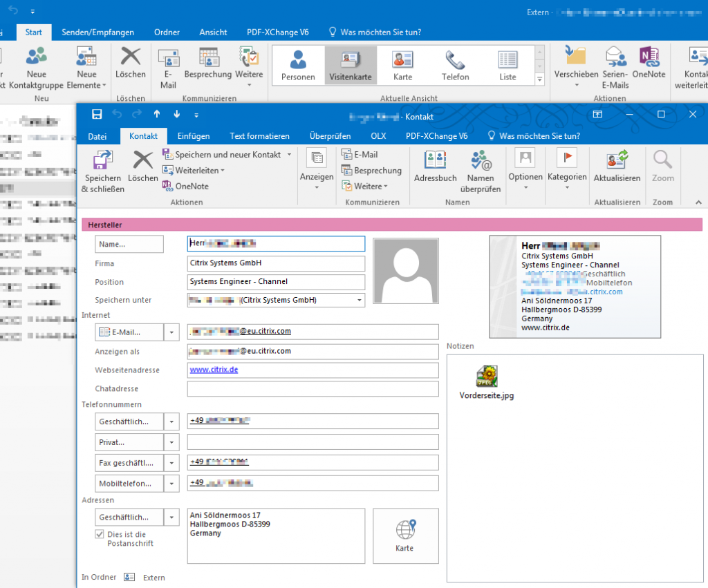Select the Personen view in the main window
The width and height of the screenshot is (708, 588).
tap(298, 65)
